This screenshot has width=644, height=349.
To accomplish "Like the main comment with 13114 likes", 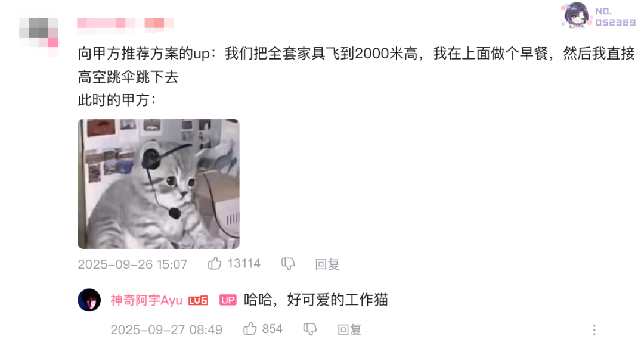I will click(215, 263).
